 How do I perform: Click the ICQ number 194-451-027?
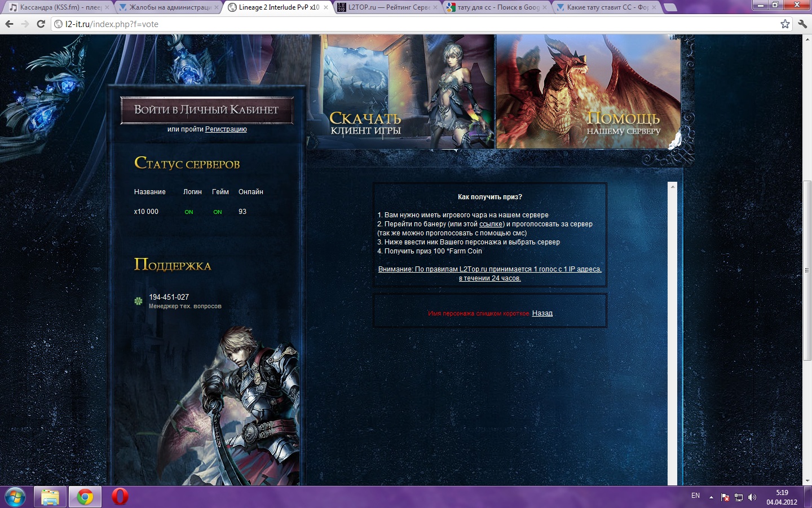(x=169, y=297)
